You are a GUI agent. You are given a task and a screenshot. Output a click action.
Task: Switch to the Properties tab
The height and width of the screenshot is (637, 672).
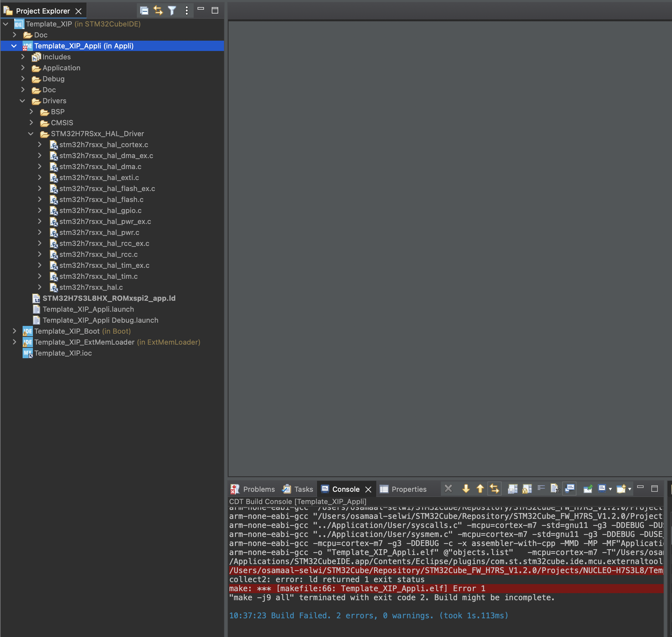(x=409, y=489)
